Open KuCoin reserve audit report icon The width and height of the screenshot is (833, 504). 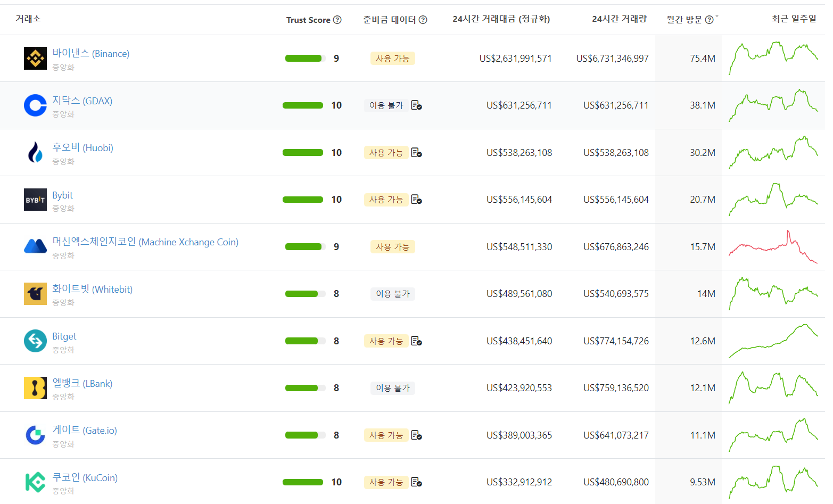(416, 482)
